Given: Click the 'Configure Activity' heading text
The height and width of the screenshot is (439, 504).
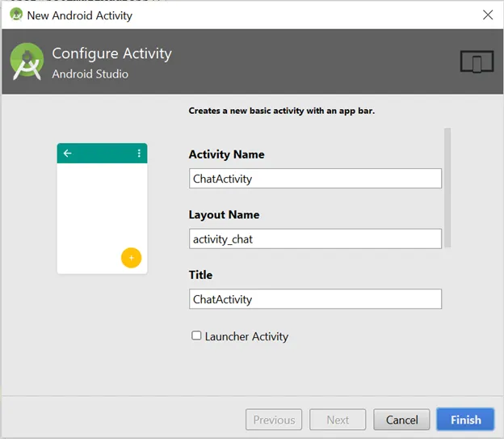Looking at the screenshot, I should (111, 53).
